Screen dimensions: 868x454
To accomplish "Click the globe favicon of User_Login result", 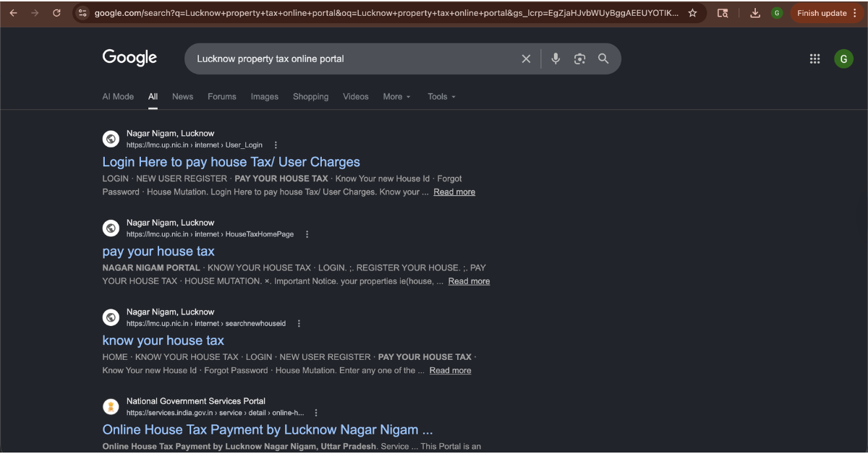I will click(x=111, y=139).
